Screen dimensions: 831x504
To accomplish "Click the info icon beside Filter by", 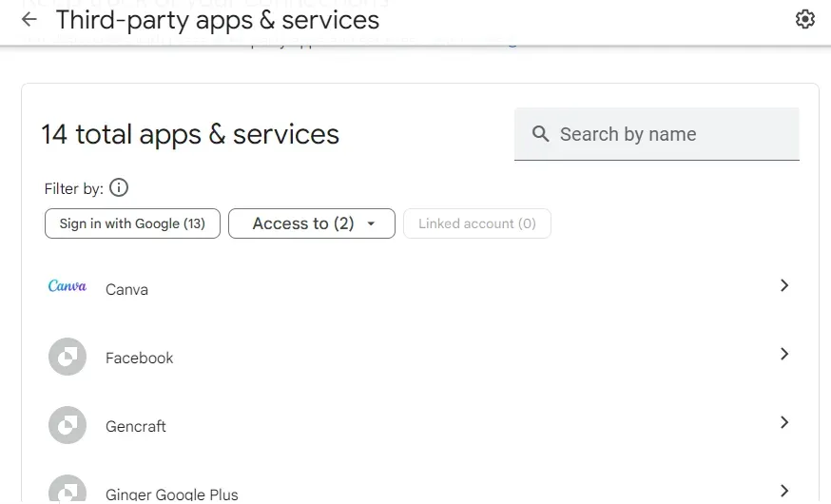I will click(119, 187).
